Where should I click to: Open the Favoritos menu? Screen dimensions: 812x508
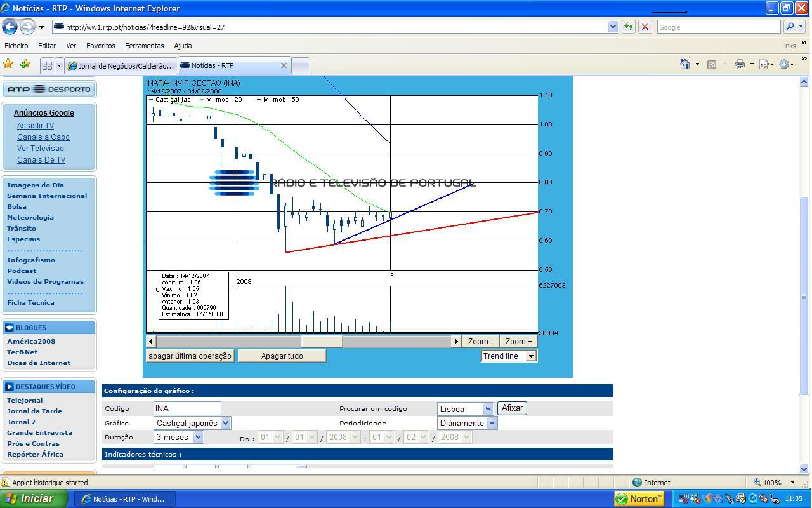pyautogui.click(x=101, y=46)
